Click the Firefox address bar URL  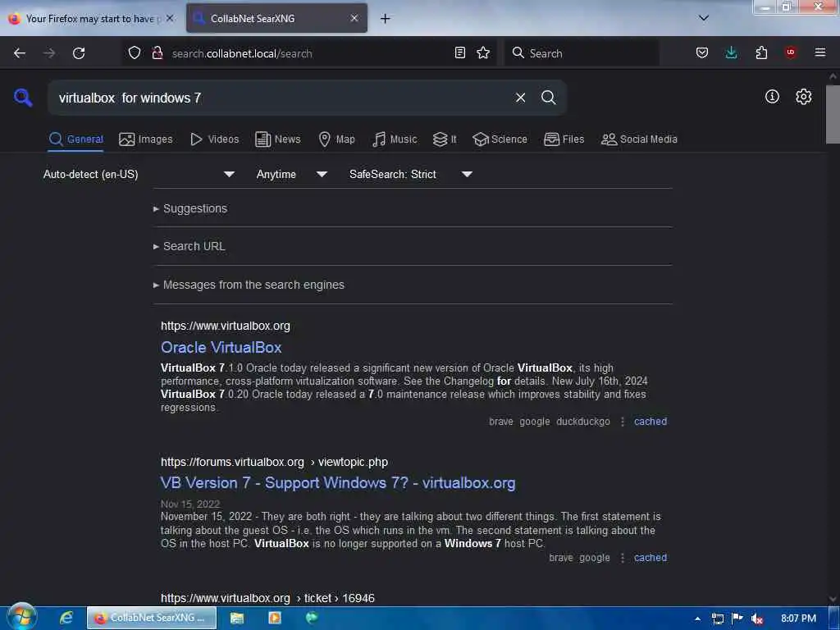[x=308, y=53]
